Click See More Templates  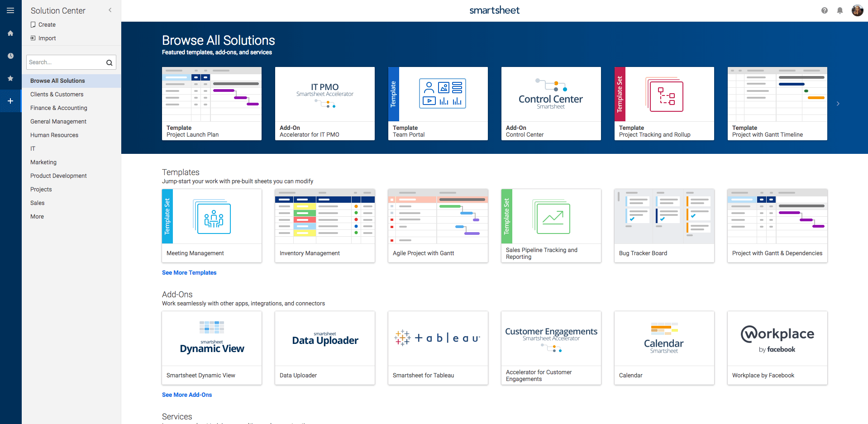tap(189, 272)
